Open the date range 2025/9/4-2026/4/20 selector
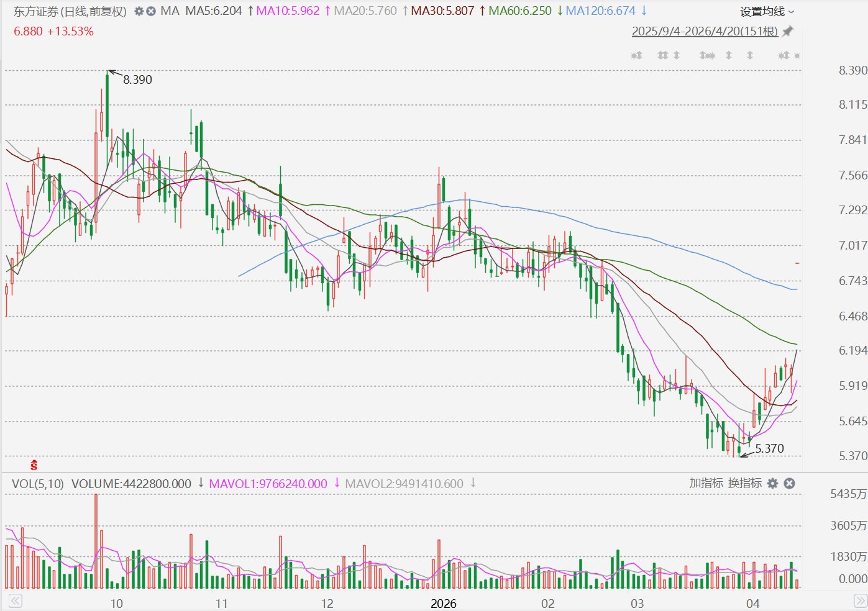Image resolution: width=868 pixels, height=611 pixels. pos(705,31)
